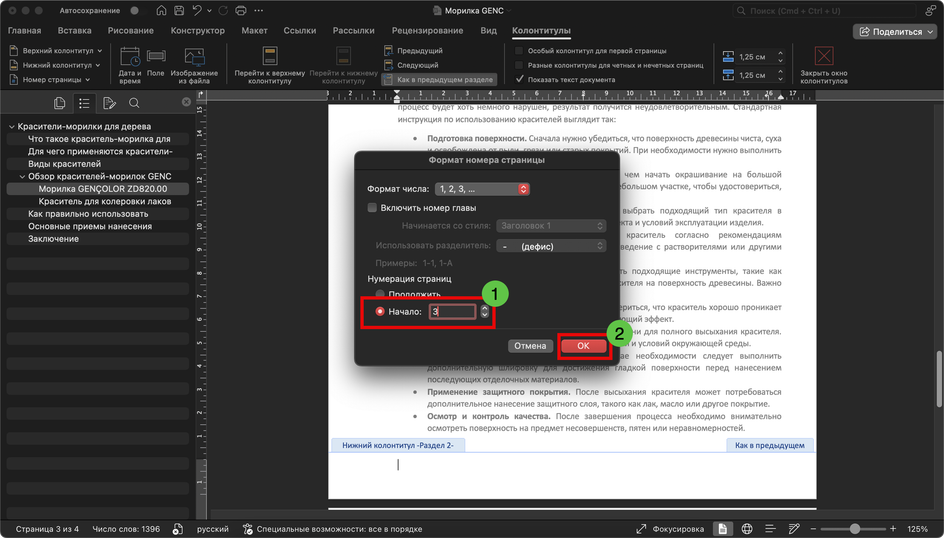Screen dimensions: 944x538
Task: Open accessibility checker in status bar
Action: pyautogui.click(x=332, y=529)
